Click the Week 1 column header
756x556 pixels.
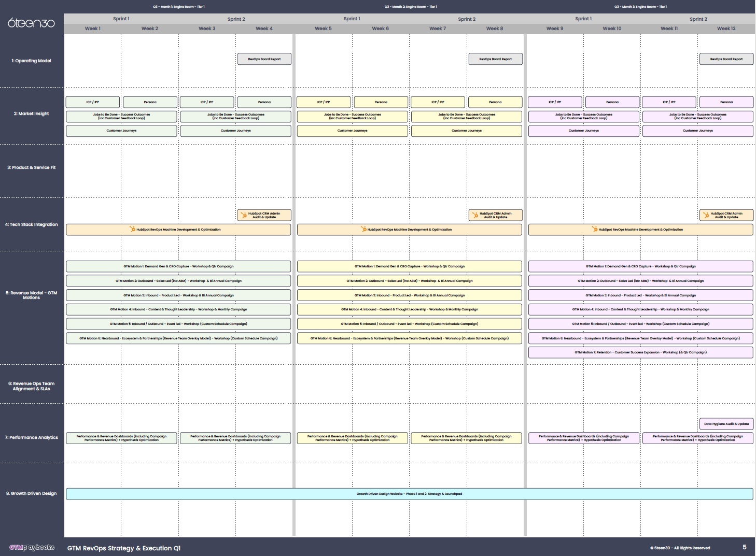(93, 28)
